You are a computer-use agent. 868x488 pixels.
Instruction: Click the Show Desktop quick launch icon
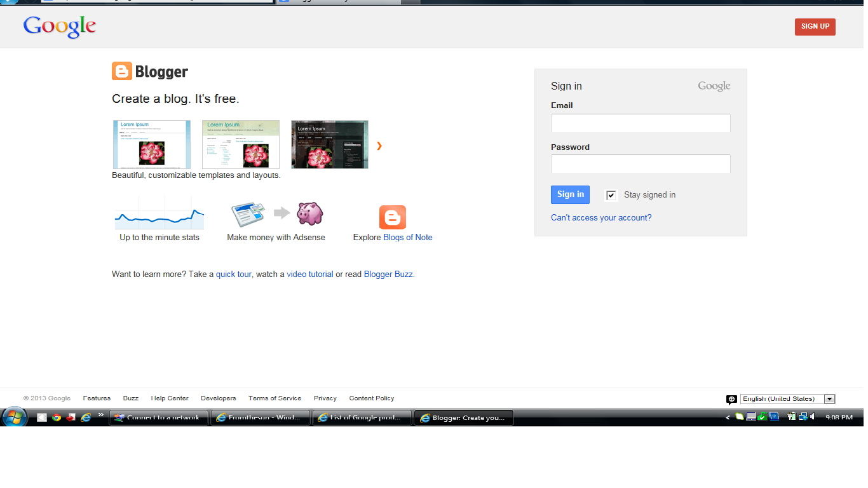(x=42, y=417)
